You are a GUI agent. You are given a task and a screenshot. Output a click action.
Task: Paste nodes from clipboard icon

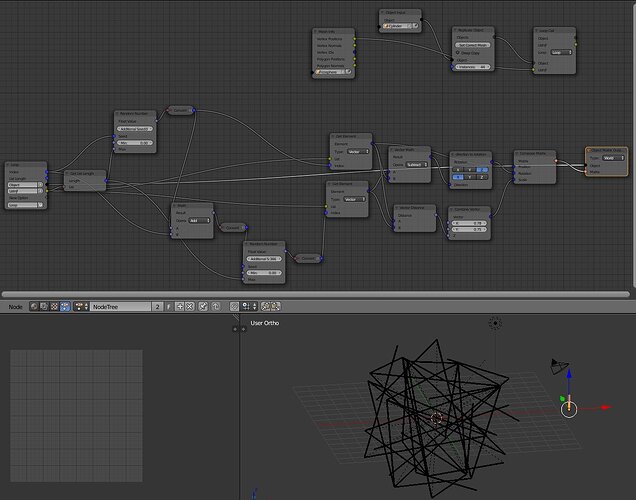coord(275,307)
